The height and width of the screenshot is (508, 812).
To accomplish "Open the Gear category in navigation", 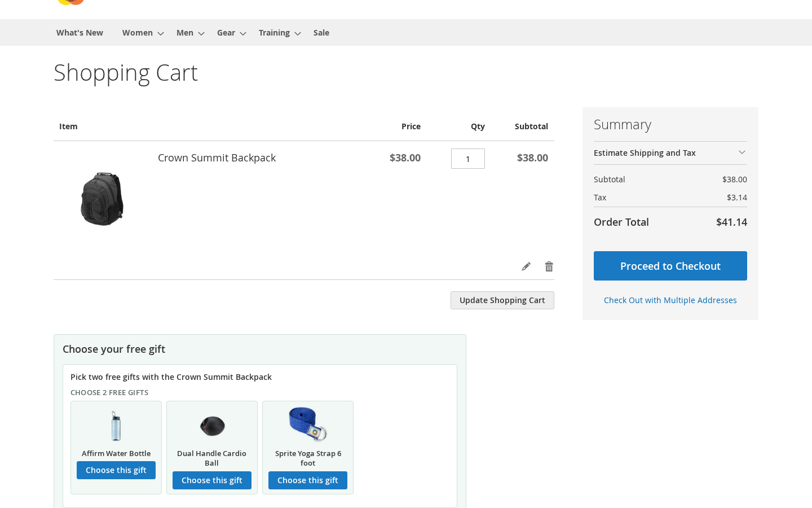I will [226, 33].
